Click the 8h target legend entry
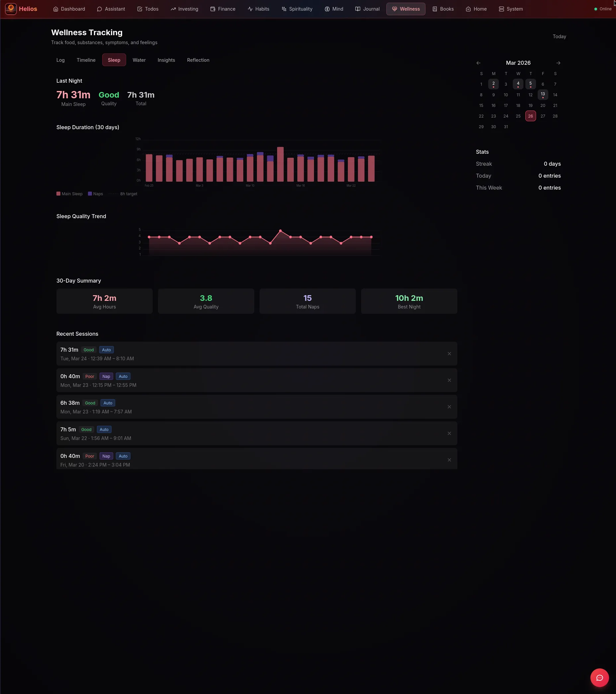 (x=123, y=194)
